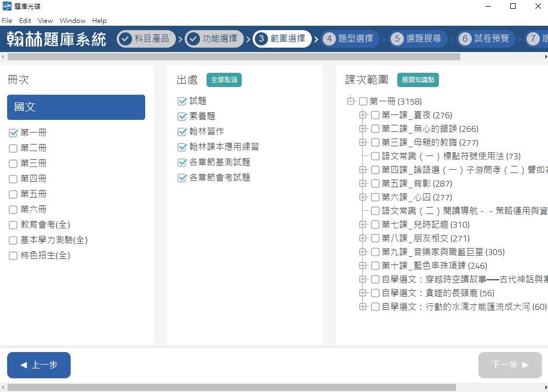The image size is (548, 392).
Task: Go to step 科目產品
Action: coord(146,39)
